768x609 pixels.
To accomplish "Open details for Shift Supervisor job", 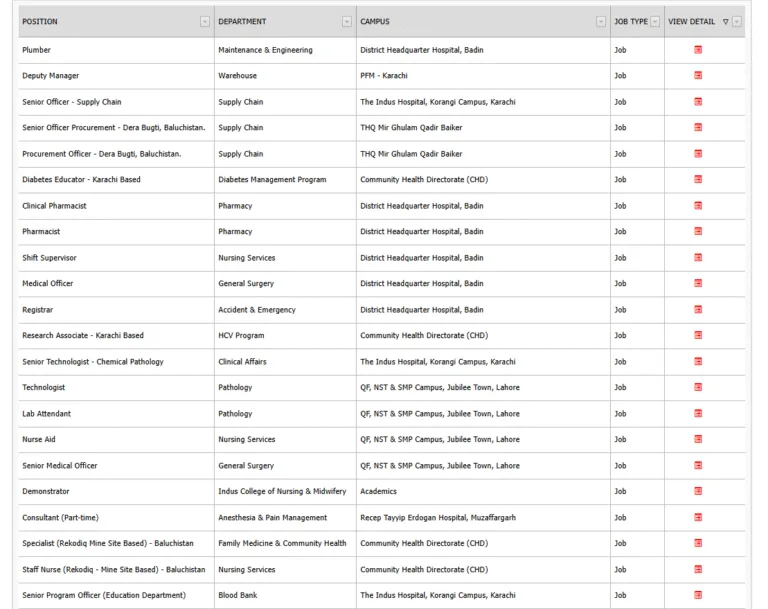I will [x=698, y=258].
